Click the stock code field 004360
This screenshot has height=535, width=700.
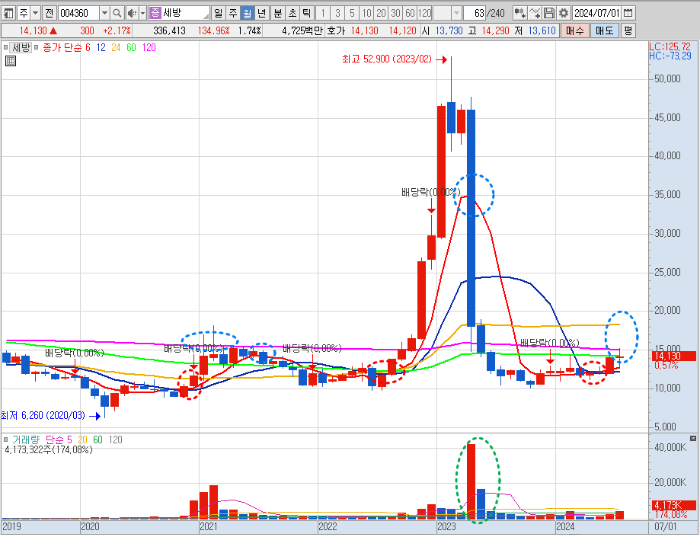[x=78, y=13]
